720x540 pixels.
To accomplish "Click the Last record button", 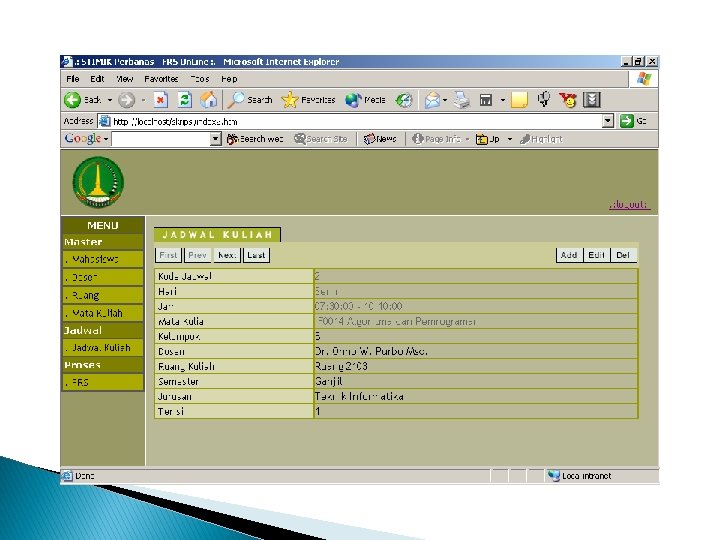I will 256,255.
